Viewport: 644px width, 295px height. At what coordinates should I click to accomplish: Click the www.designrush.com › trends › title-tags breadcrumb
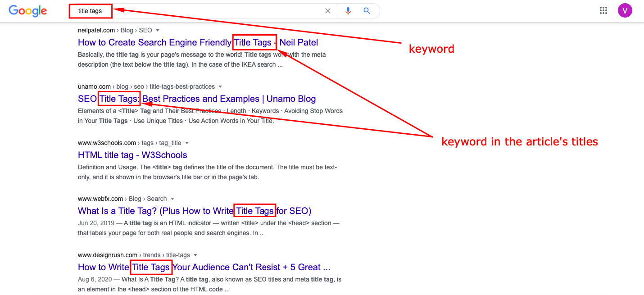pos(134,255)
